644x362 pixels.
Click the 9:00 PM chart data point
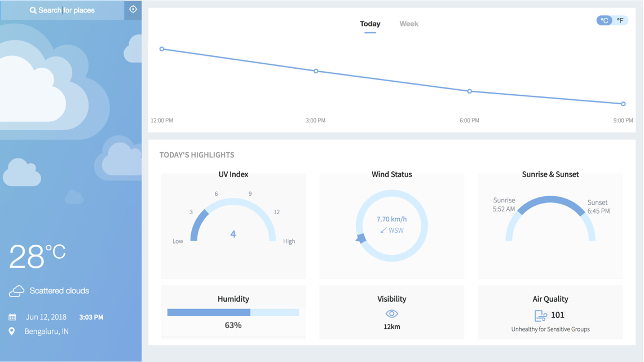pos(623,104)
